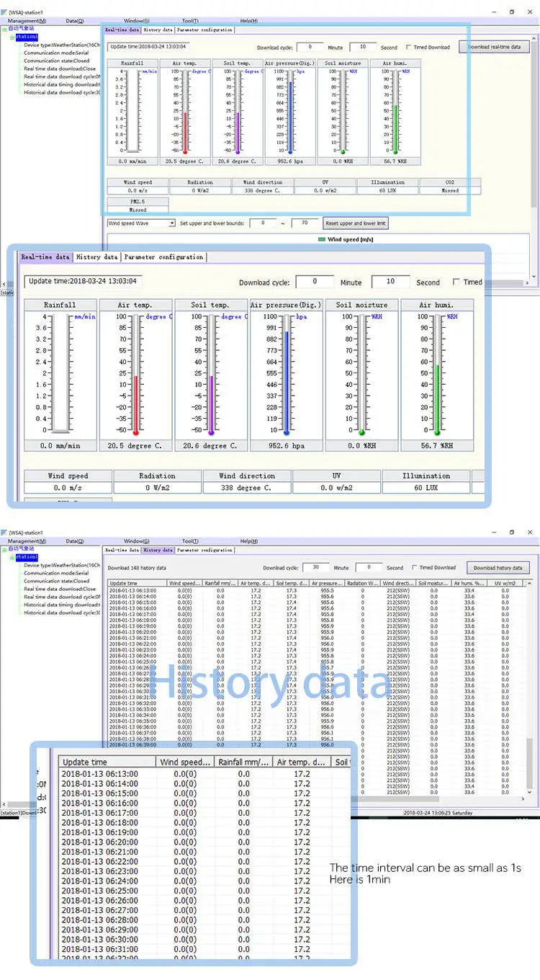Viewport: 540px width, 980px height.
Task: Click the Download history data button
Action: click(x=498, y=568)
